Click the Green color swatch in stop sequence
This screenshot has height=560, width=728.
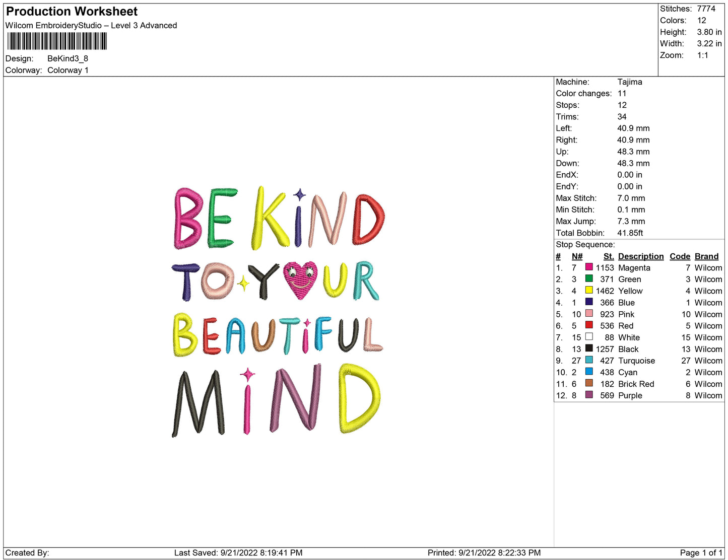coord(589,278)
